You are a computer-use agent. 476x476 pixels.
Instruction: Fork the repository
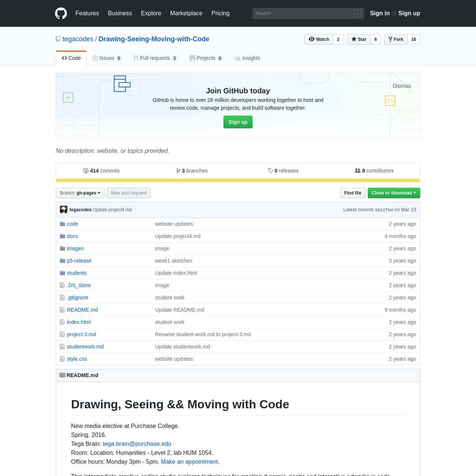[396, 39]
